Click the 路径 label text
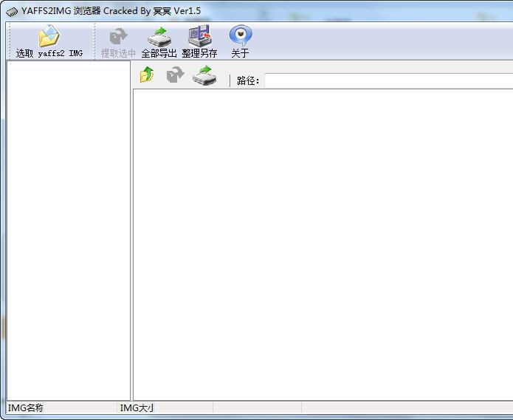The height and width of the screenshot is (420, 513). (248, 80)
